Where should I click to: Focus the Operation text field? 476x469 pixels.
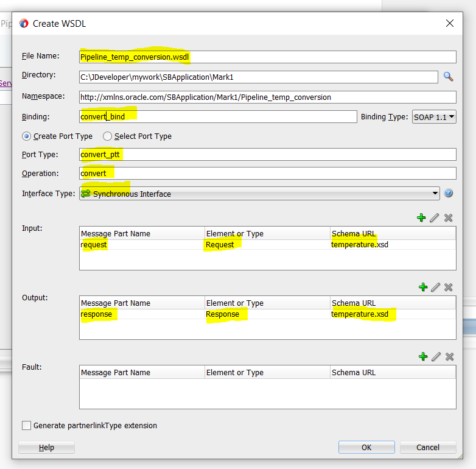(x=268, y=174)
